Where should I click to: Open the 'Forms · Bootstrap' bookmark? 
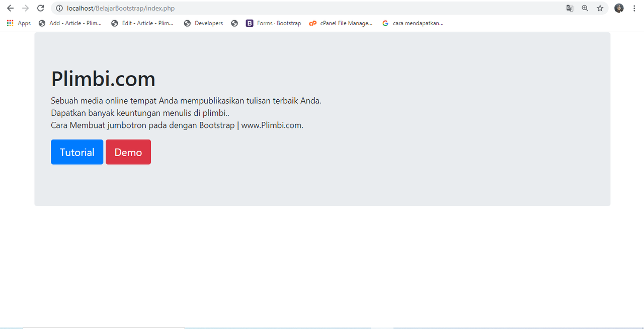point(273,23)
